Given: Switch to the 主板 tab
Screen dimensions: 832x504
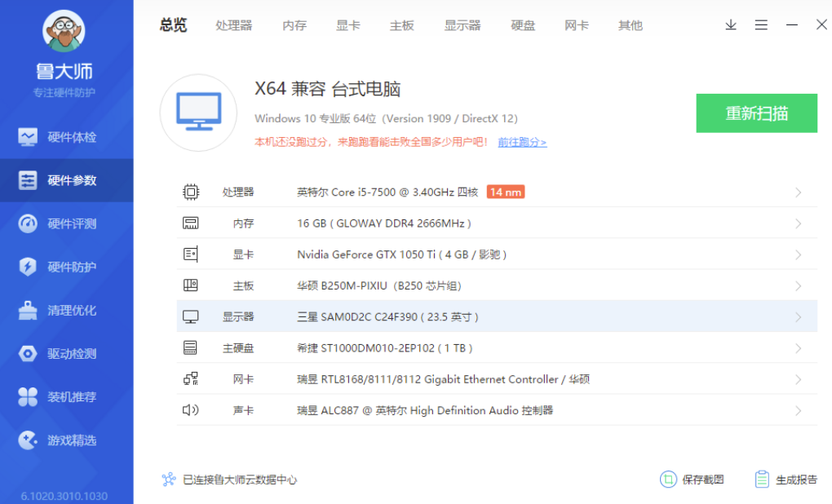Looking at the screenshot, I should 401,25.
